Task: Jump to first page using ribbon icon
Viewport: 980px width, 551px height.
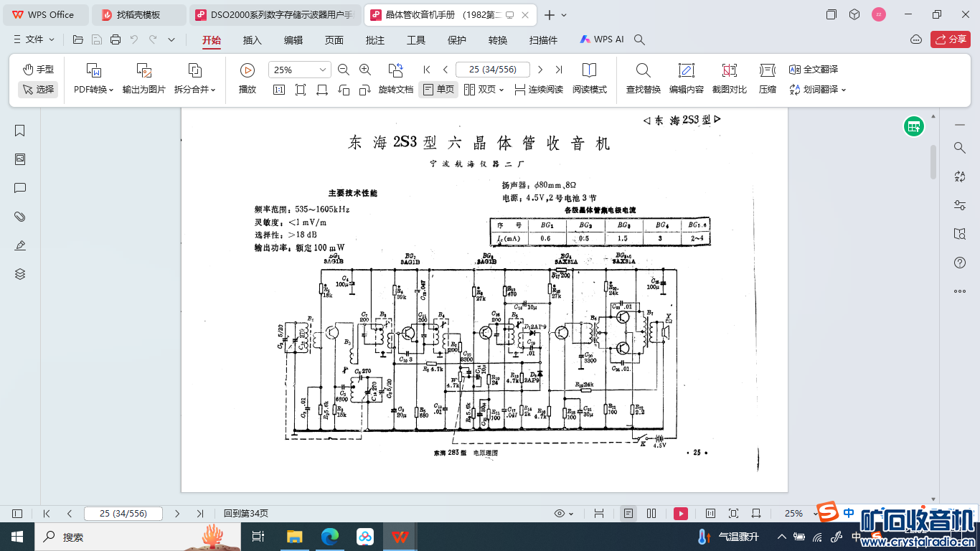Action: [427, 70]
